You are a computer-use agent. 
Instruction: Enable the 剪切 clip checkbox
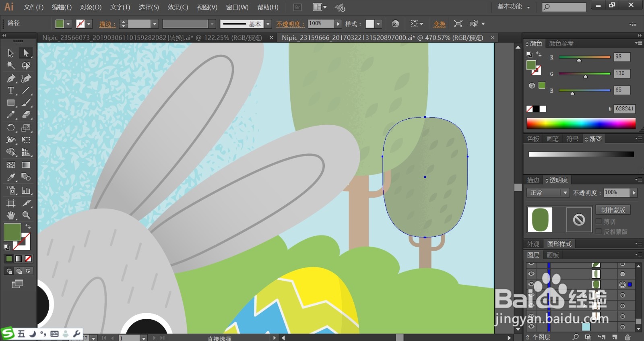point(599,221)
